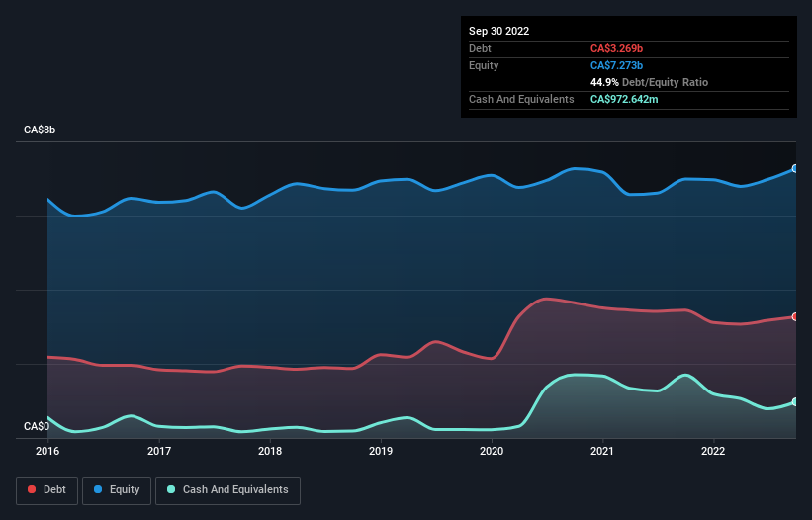Select the Cash data point at Sep 2022

795,402
